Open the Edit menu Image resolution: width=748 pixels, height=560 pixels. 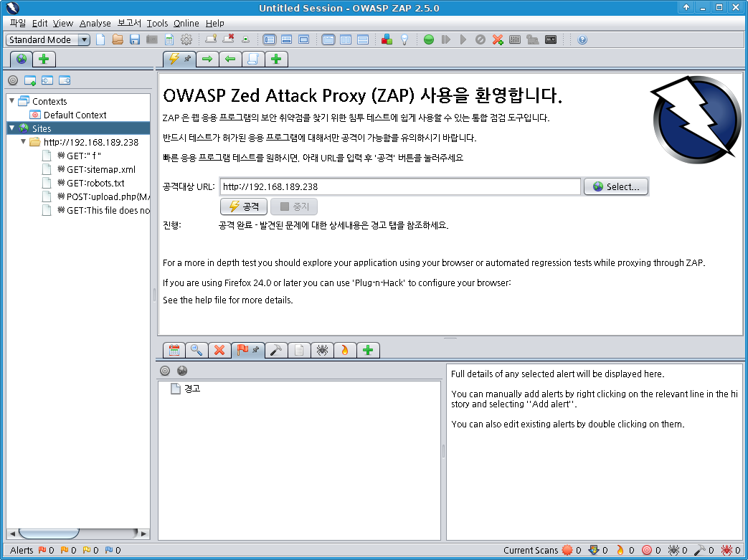click(x=39, y=23)
